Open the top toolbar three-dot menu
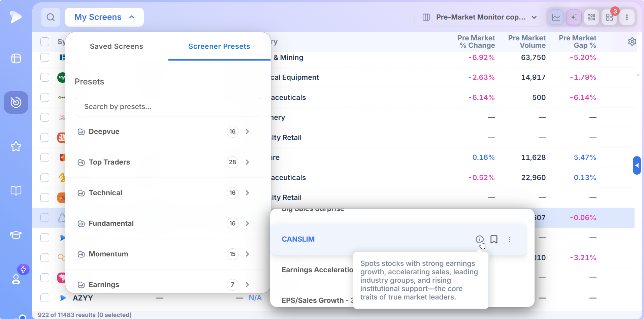Image resolution: width=644 pixels, height=319 pixels. coord(627,17)
